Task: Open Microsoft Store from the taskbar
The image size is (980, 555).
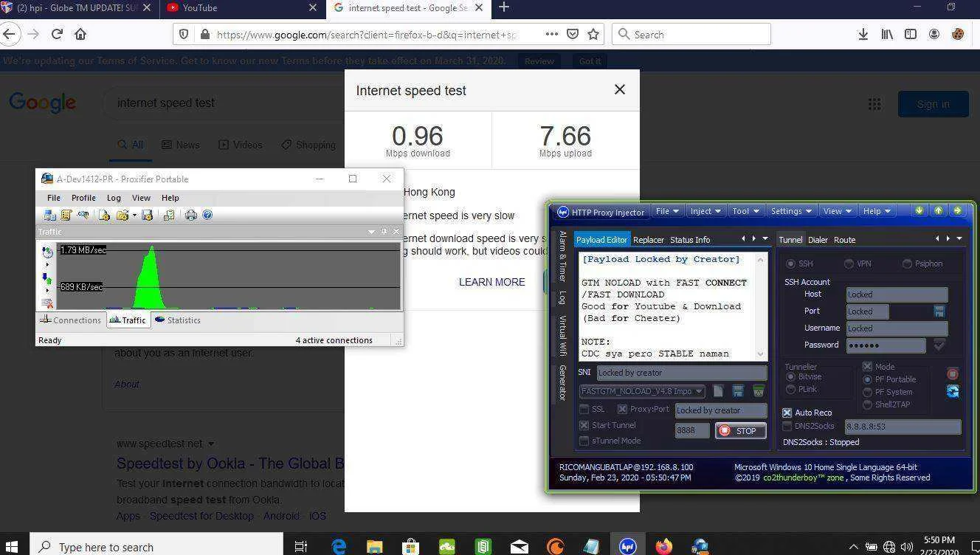Action: tap(411, 546)
